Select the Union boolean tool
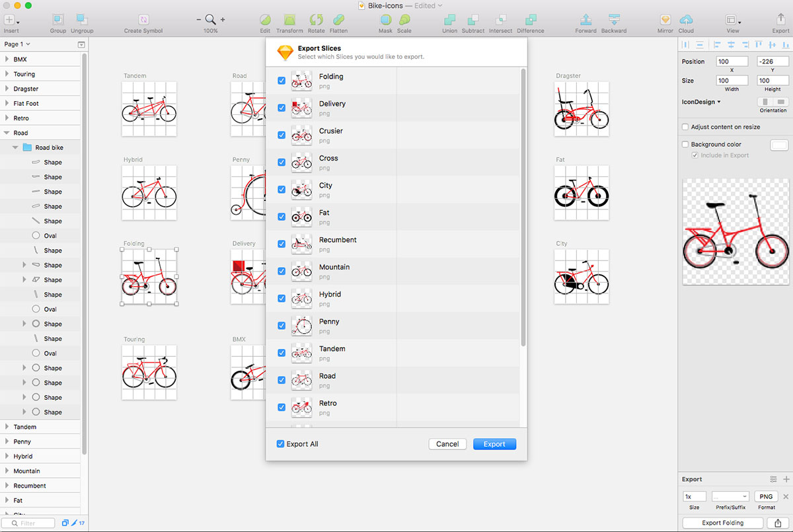This screenshot has height=532, width=793. click(x=449, y=20)
